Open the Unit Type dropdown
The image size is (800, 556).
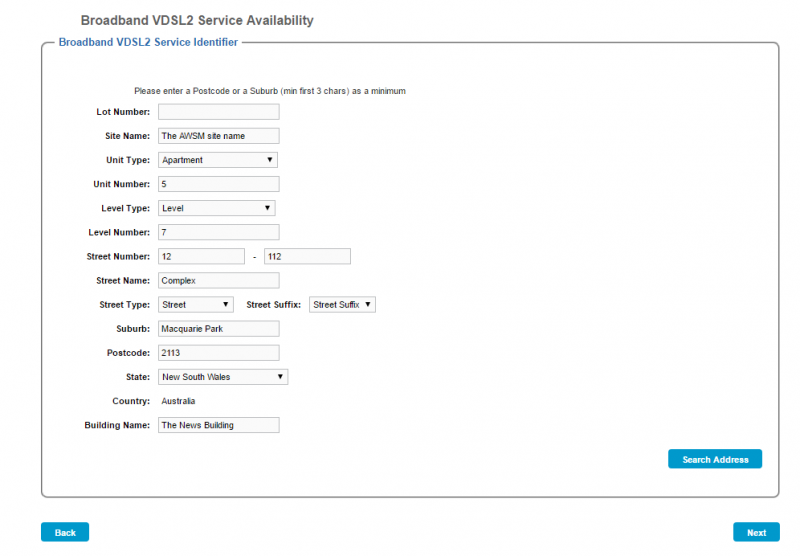coord(218,160)
